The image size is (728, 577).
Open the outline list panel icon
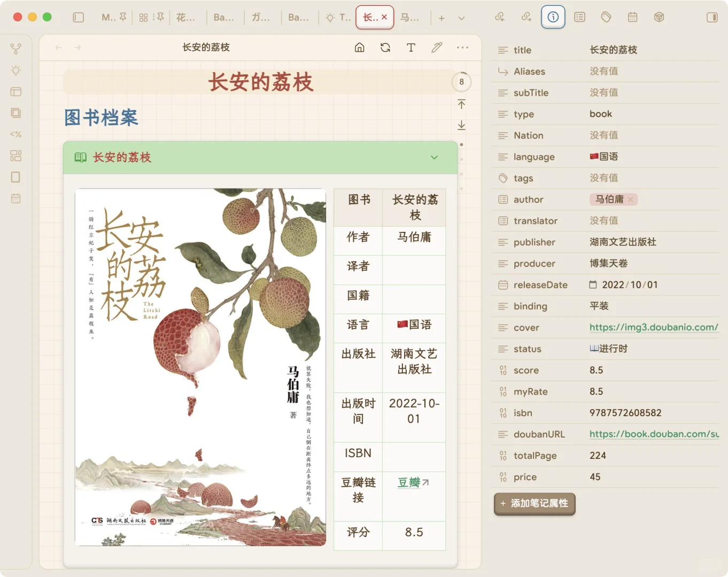pos(579,17)
